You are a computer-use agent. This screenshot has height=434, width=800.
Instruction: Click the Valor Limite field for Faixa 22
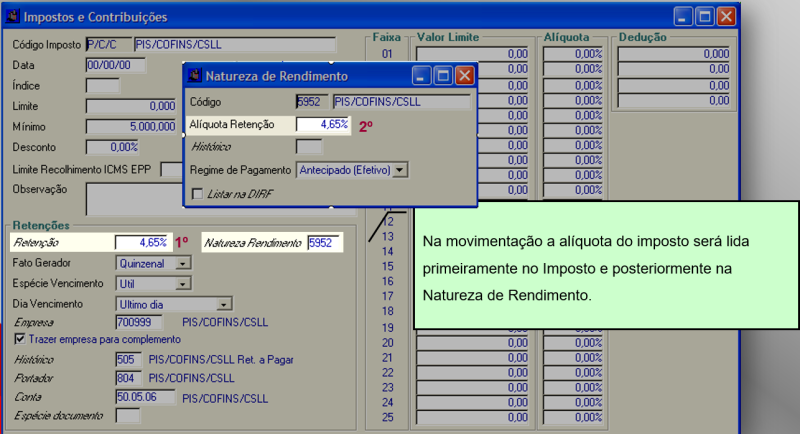point(472,373)
